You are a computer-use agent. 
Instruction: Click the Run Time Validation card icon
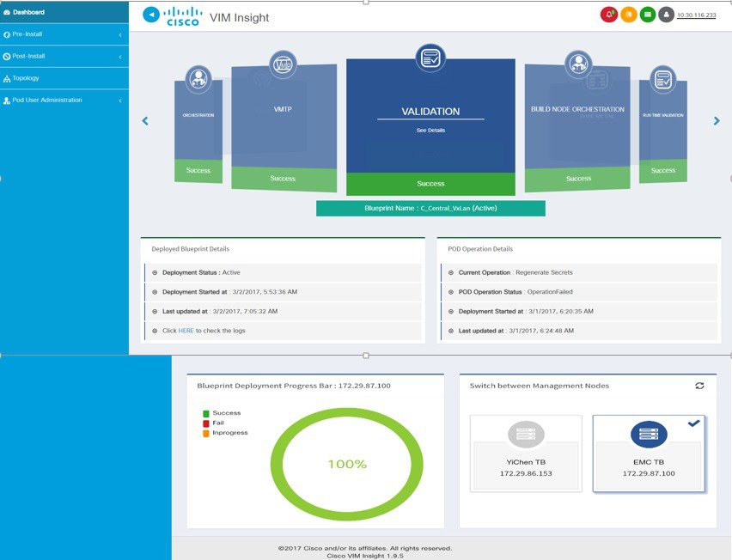663,79
